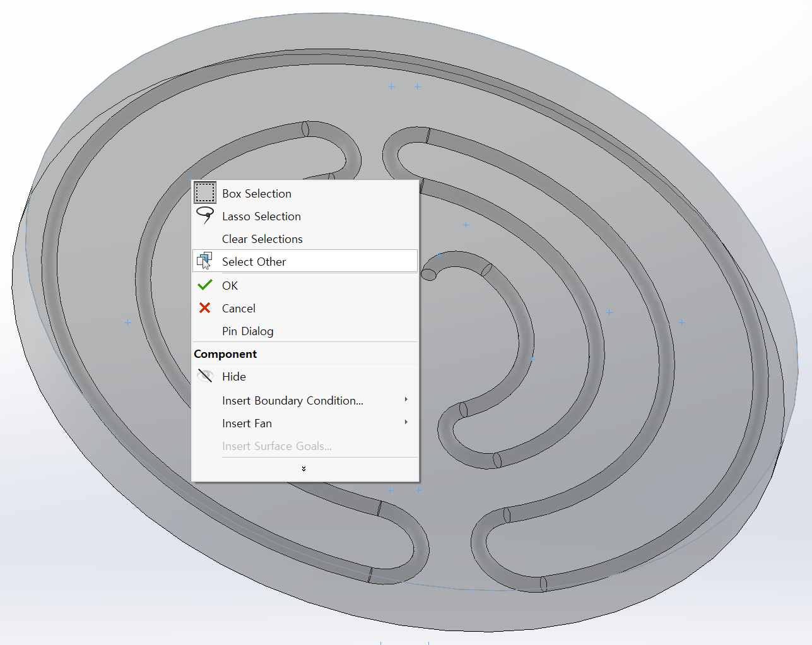
Task: Open Insert Boundary Condition... entry
Action: pyautogui.click(x=305, y=400)
